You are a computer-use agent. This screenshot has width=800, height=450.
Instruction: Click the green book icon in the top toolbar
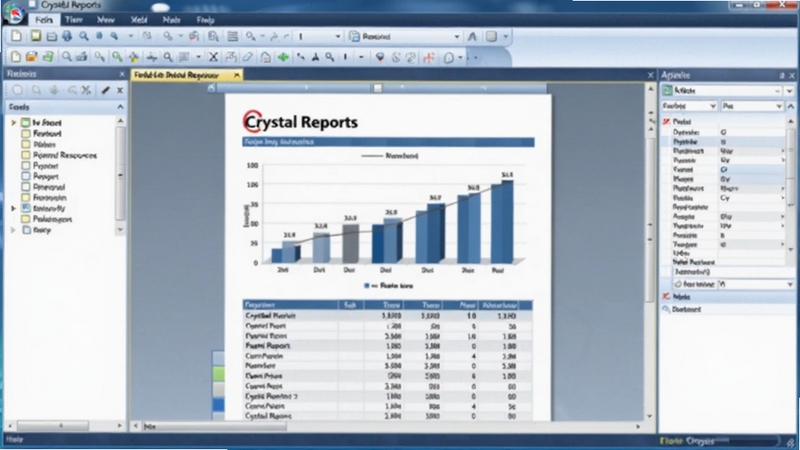35,36
